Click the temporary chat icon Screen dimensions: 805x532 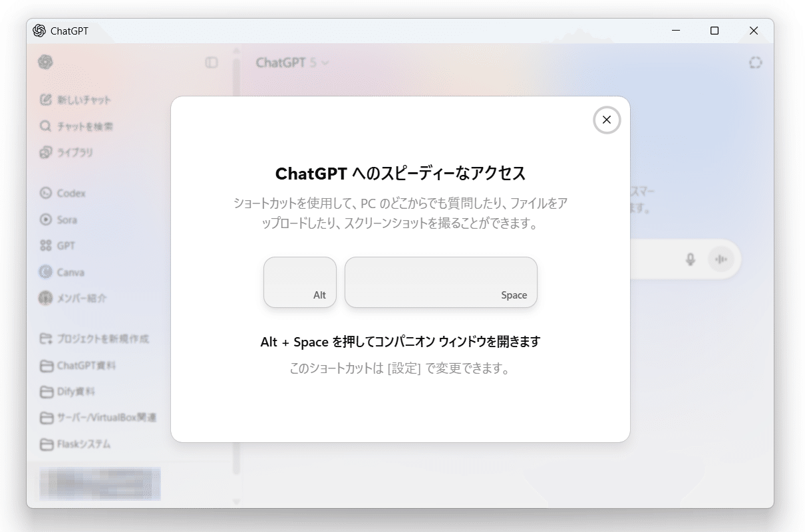click(x=755, y=63)
